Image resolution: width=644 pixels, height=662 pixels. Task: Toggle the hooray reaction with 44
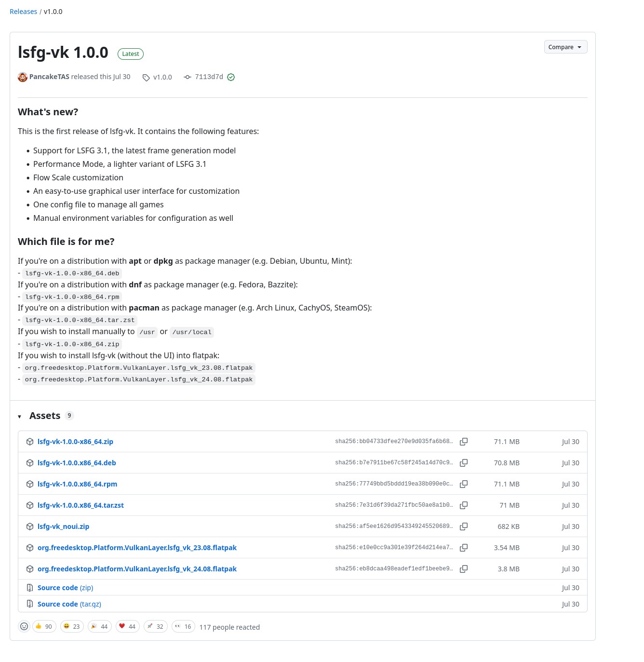point(100,626)
